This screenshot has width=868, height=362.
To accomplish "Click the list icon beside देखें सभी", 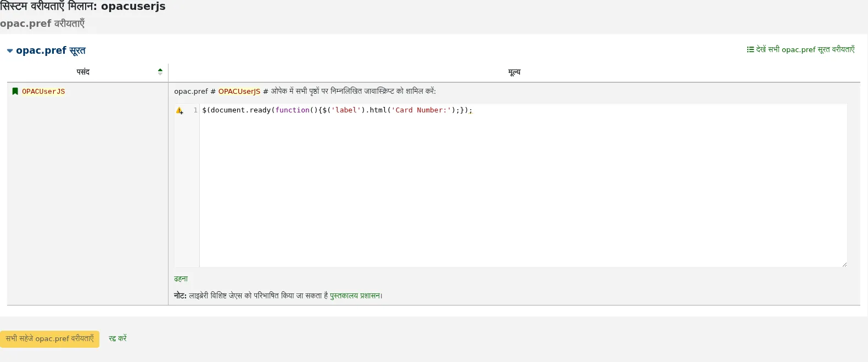I will [x=750, y=49].
